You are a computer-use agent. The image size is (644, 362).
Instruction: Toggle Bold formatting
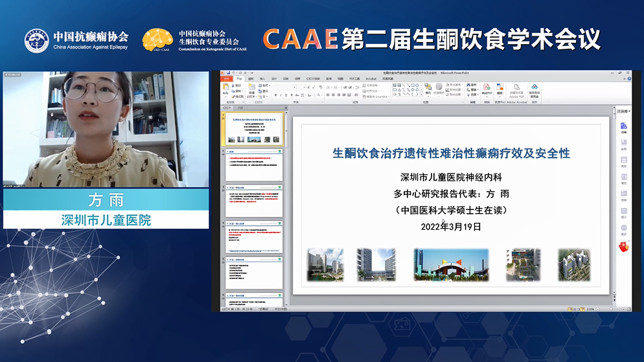point(275,95)
